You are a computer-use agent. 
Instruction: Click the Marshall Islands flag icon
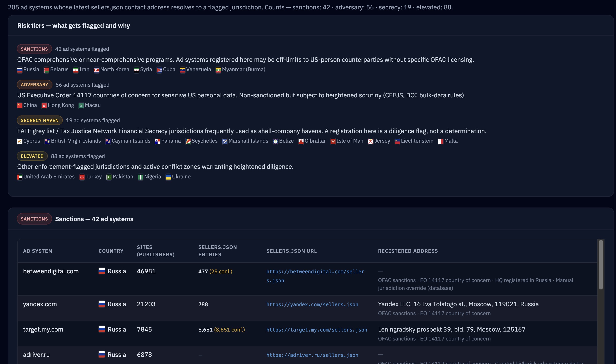click(225, 141)
